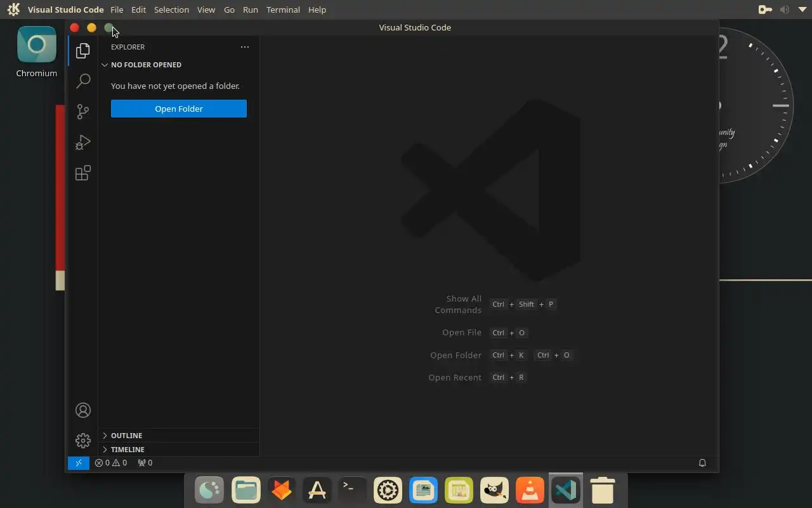Open the Manage gear icon
Screen dimensions: 812x508
point(83,441)
